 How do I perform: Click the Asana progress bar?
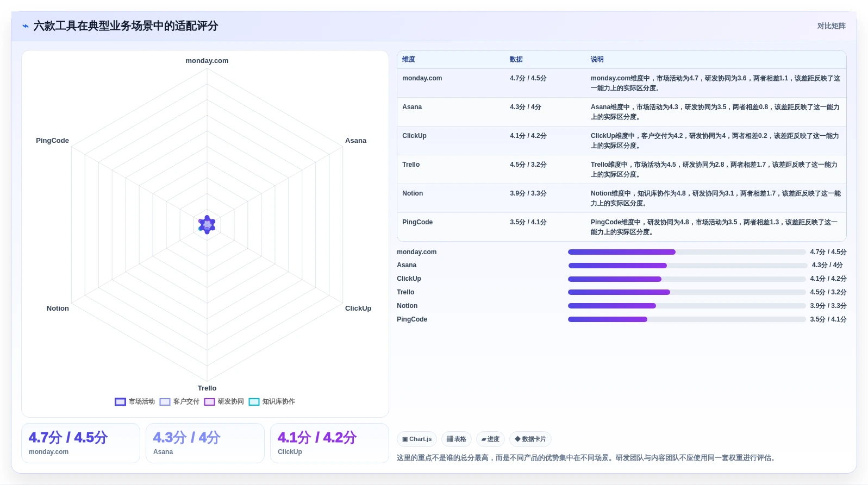[x=687, y=266]
